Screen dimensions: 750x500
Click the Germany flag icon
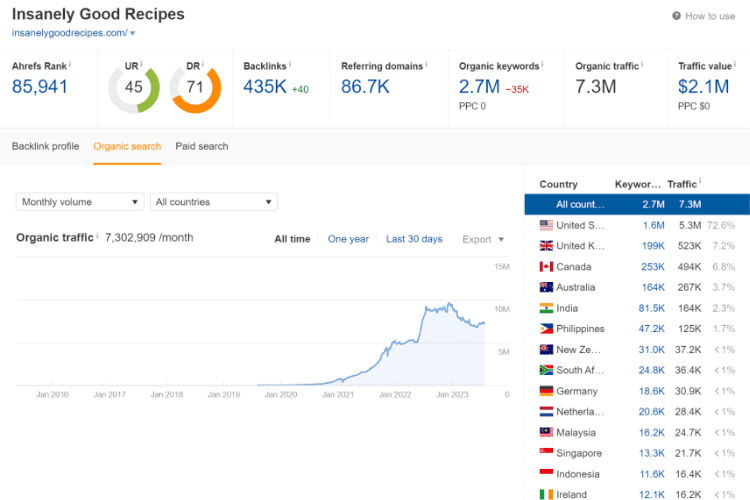pyautogui.click(x=546, y=391)
